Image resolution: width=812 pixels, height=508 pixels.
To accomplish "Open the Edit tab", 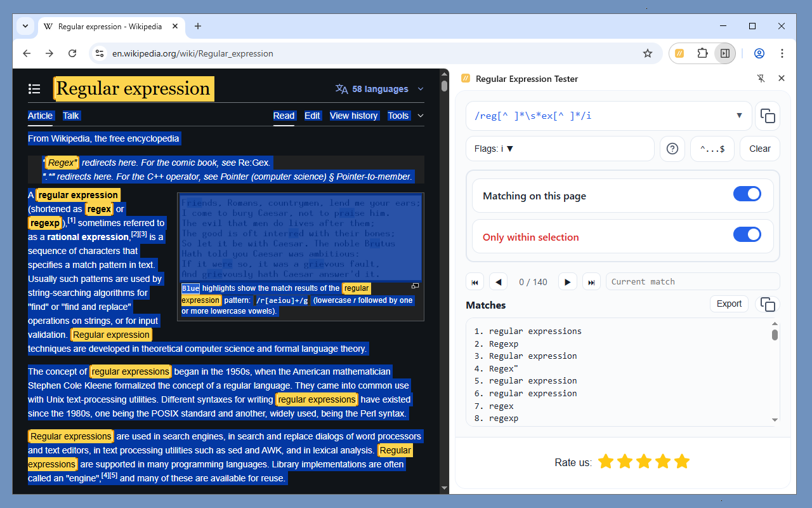I will 312,116.
